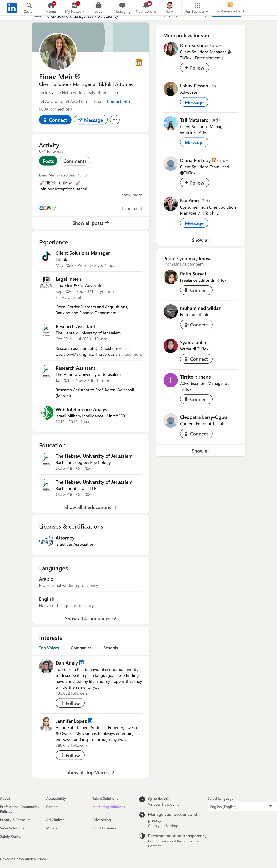The height and width of the screenshot is (868, 277).
Task: Open the LinkedIn home logo
Action: click(12, 7)
